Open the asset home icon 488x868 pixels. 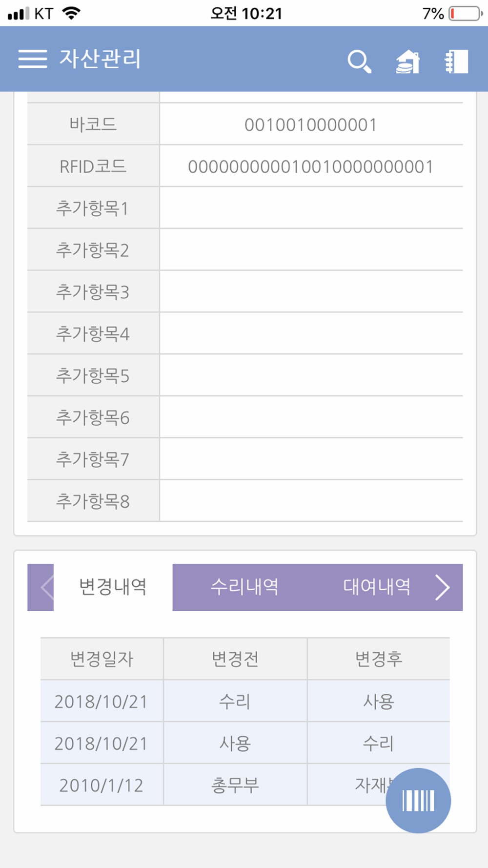coord(407,62)
